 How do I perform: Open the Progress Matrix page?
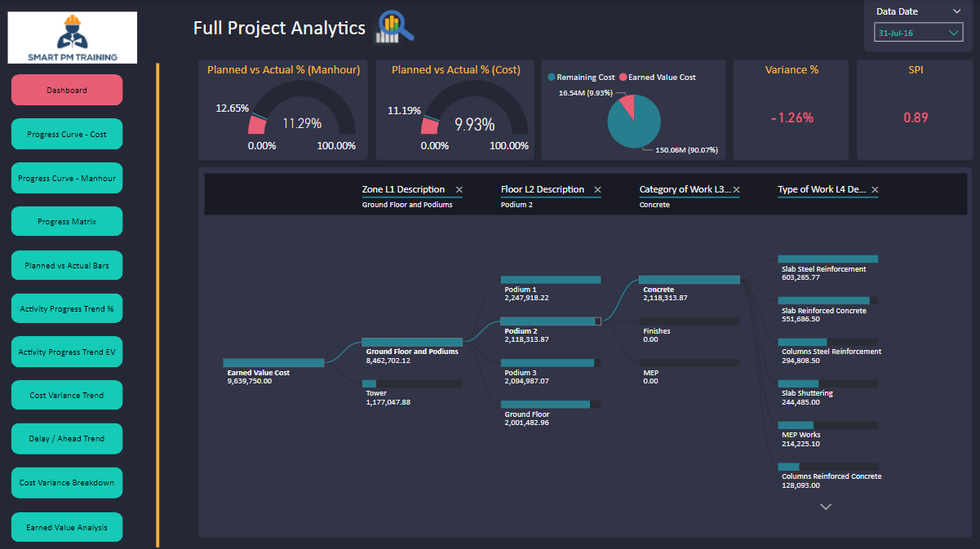[x=66, y=221]
